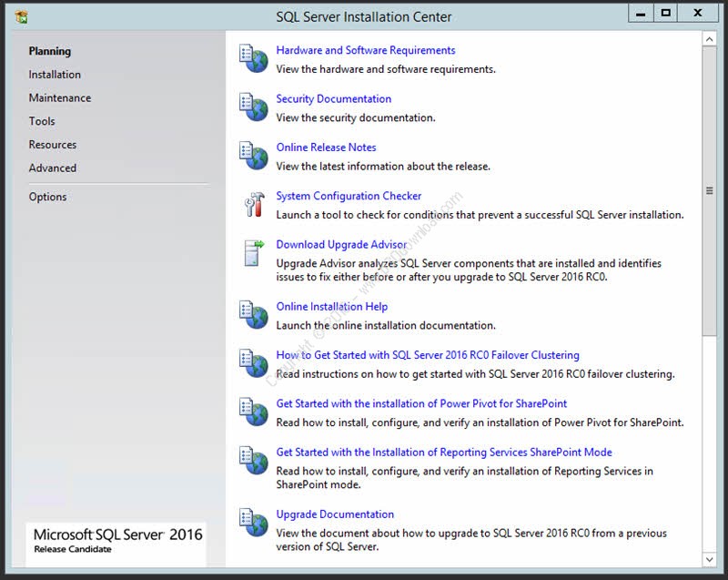Click the System Configuration Checker tools icon
728x580 pixels.
click(253, 204)
